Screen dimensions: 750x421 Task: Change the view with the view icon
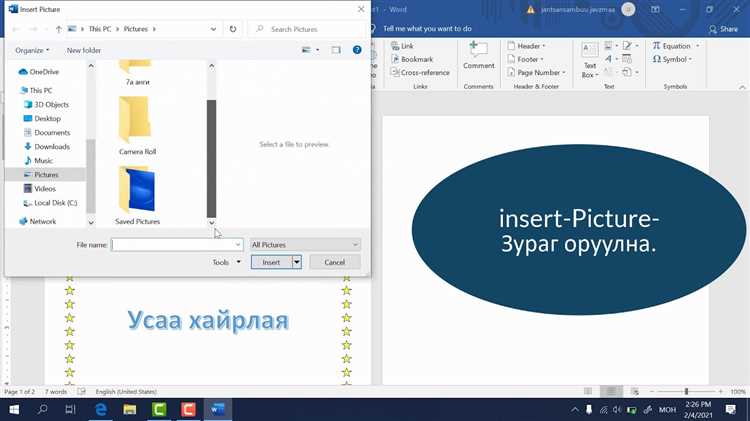[x=306, y=50]
